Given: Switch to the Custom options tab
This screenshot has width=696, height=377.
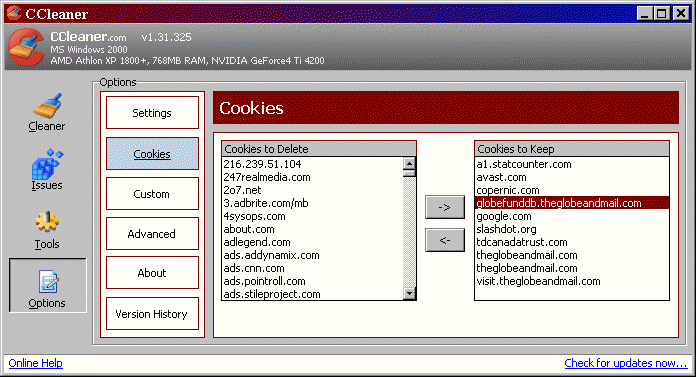Looking at the screenshot, I should coord(152,194).
